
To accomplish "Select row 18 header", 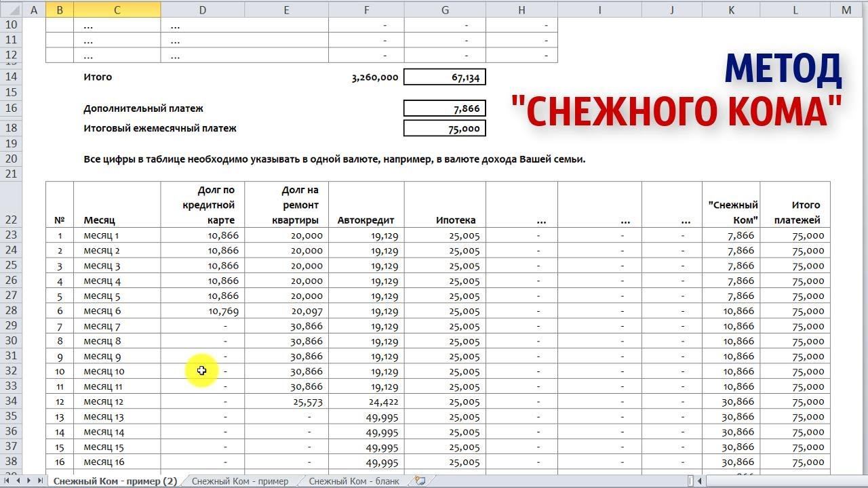I will [x=11, y=128].
